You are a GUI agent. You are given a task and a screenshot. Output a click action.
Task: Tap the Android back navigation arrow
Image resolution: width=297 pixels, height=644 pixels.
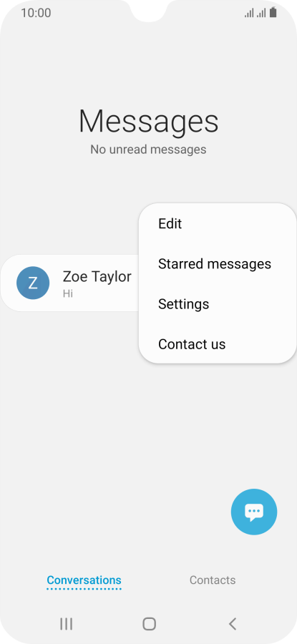(233, 624)
